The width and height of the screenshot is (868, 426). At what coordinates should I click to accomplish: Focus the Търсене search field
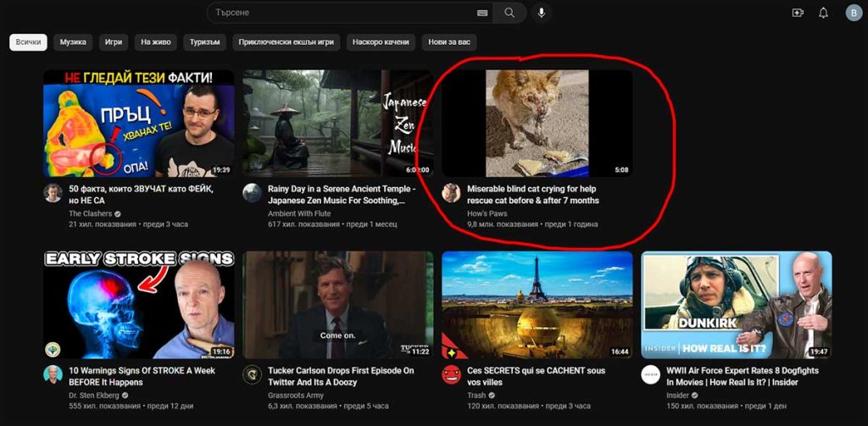pyautogui.click(x=339, y=13)
